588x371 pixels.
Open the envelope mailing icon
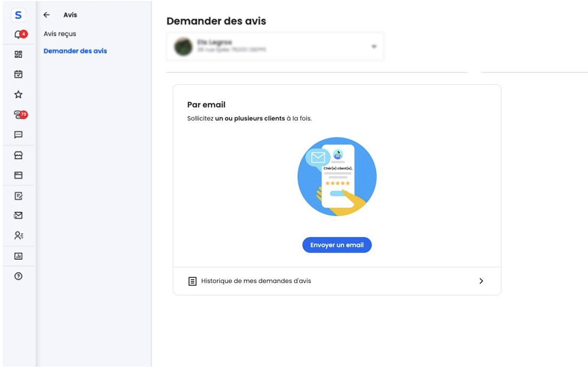click(18, 215)
